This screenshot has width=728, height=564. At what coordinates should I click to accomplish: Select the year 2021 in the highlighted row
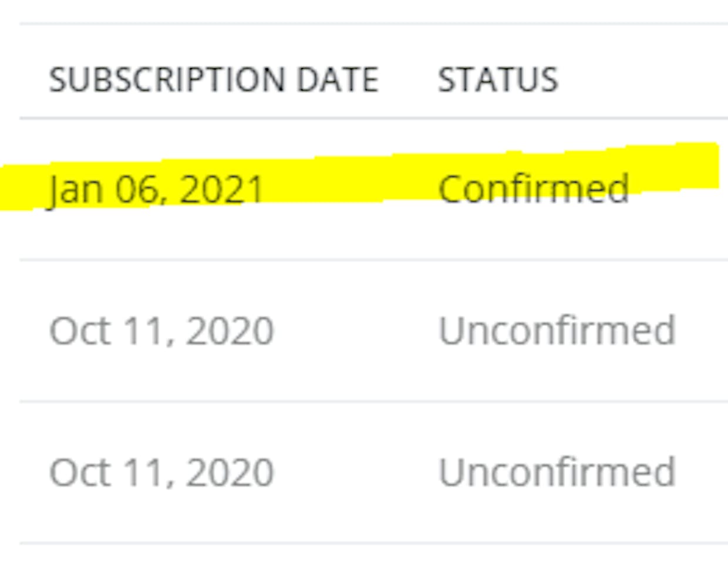(x=223, y=190)
